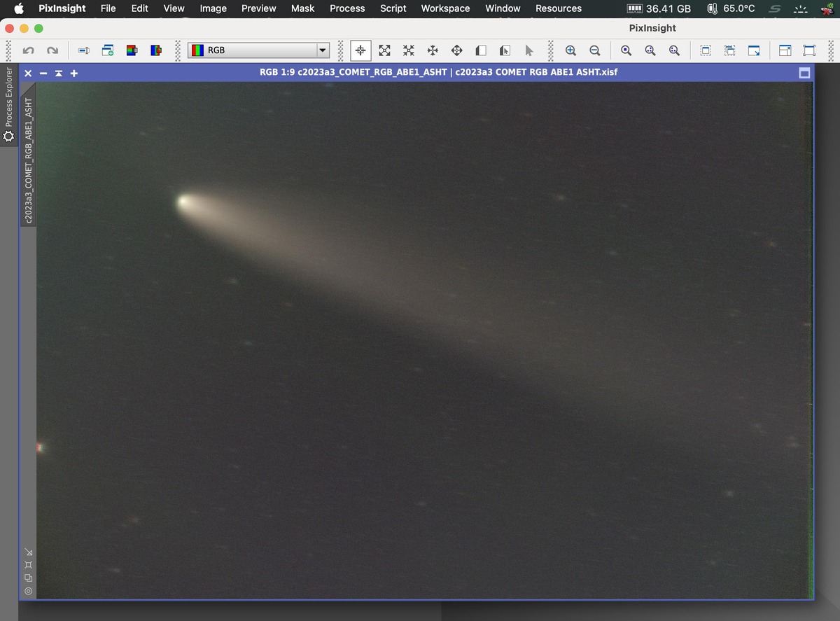Shade the image window with the up-arrow button

(59, 73)
